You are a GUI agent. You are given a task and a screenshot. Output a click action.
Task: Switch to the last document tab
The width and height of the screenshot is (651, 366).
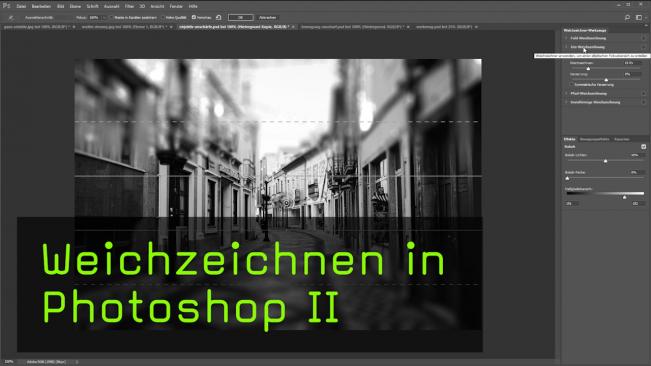446,27
